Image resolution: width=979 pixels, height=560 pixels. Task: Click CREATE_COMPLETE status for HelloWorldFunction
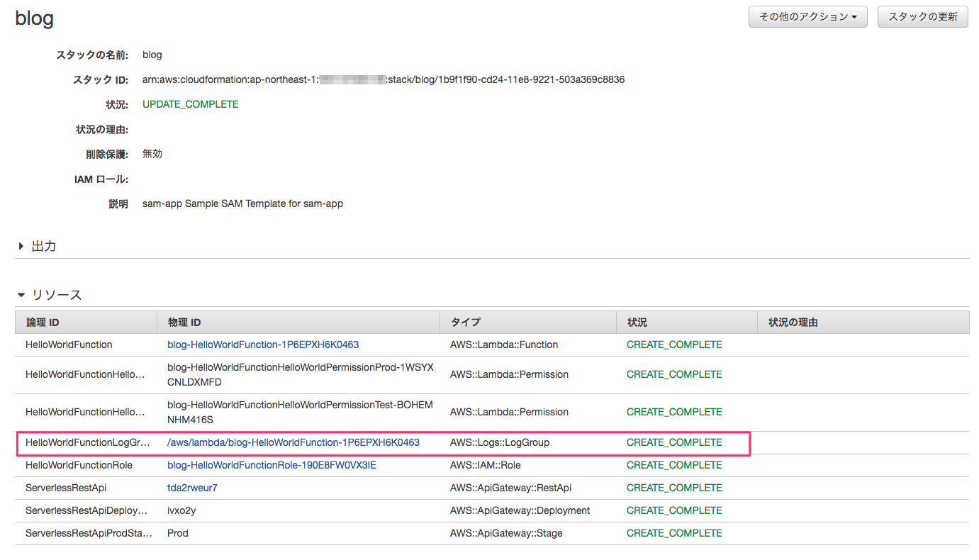pos(673,345)
